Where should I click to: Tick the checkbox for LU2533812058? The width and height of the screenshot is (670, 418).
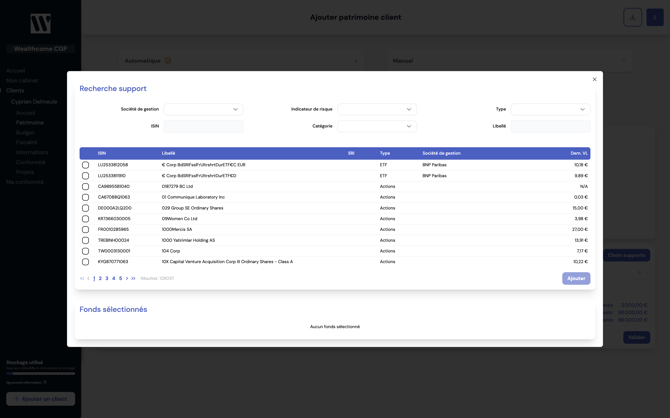click(85, 165)
